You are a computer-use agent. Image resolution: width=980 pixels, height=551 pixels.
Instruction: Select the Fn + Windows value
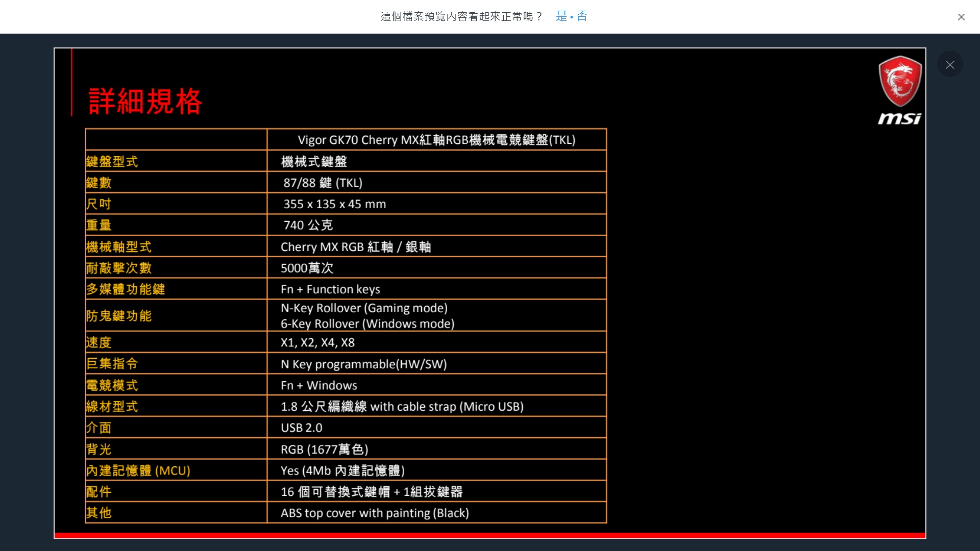(x=319, y=385)
